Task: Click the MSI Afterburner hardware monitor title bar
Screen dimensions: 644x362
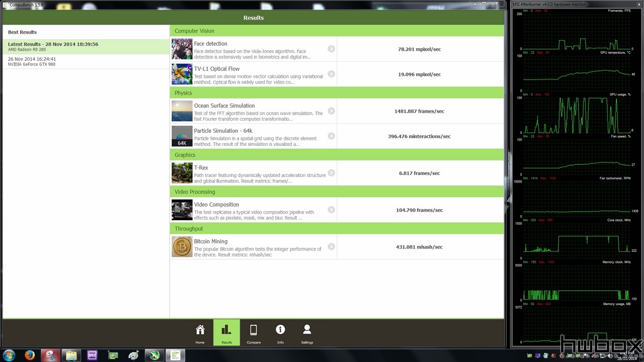Action: point(577,4)
